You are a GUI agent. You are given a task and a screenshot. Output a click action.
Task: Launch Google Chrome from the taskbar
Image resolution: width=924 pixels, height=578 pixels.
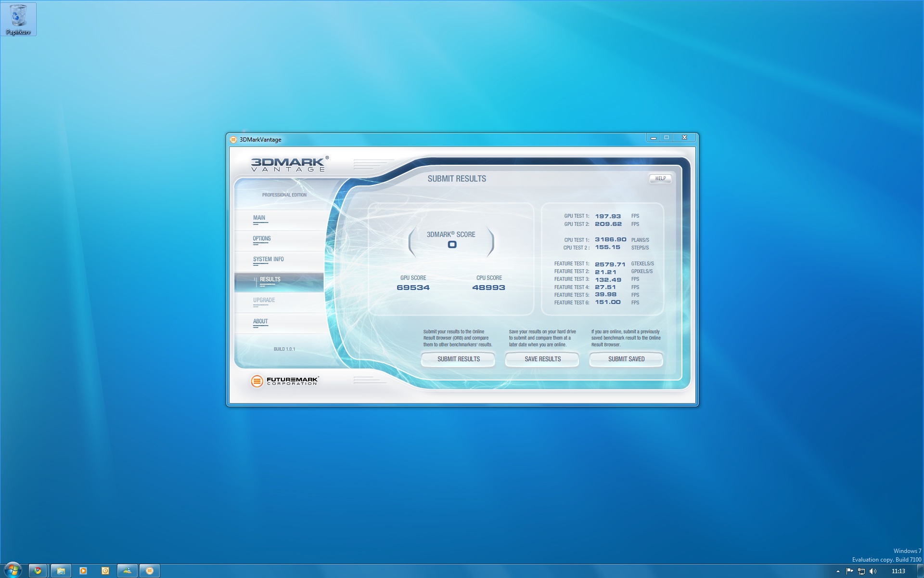tap(38, 571)
